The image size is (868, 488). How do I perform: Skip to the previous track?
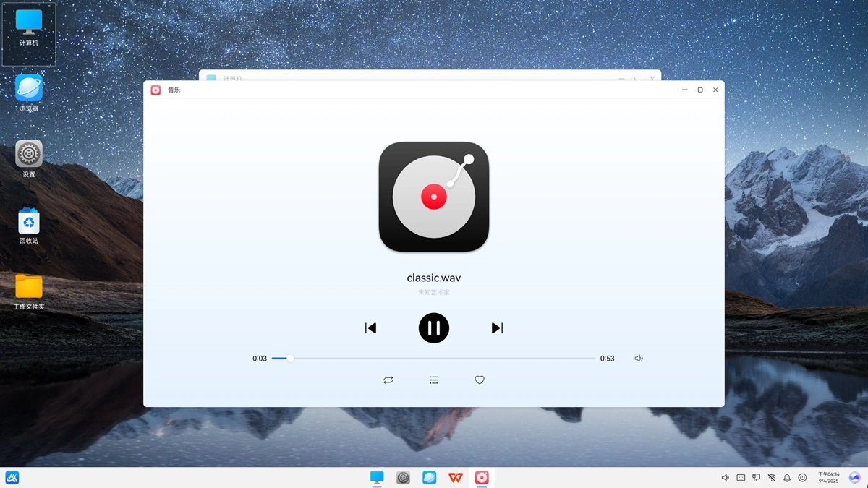(x=370, y=328)
